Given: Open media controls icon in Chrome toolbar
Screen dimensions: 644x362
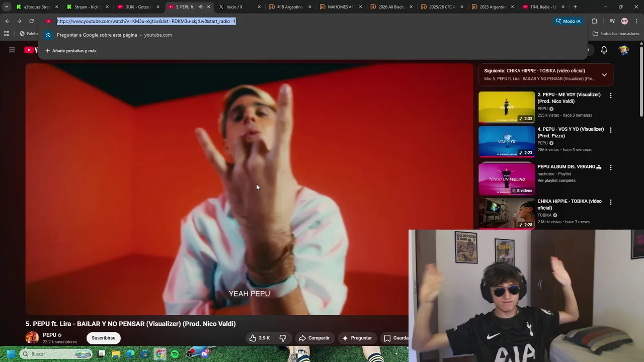Looking at the screenshot, I should click(612, 21).
